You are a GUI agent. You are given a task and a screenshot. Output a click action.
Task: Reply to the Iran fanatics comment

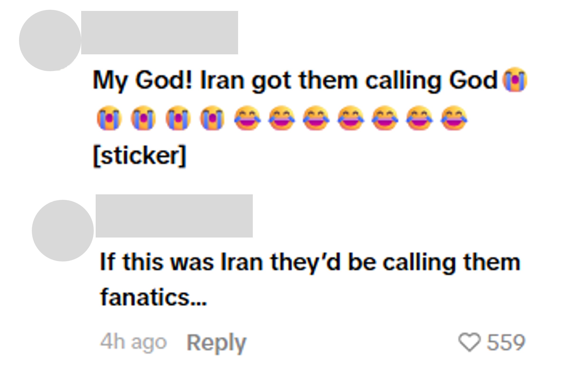pos(216,343)
